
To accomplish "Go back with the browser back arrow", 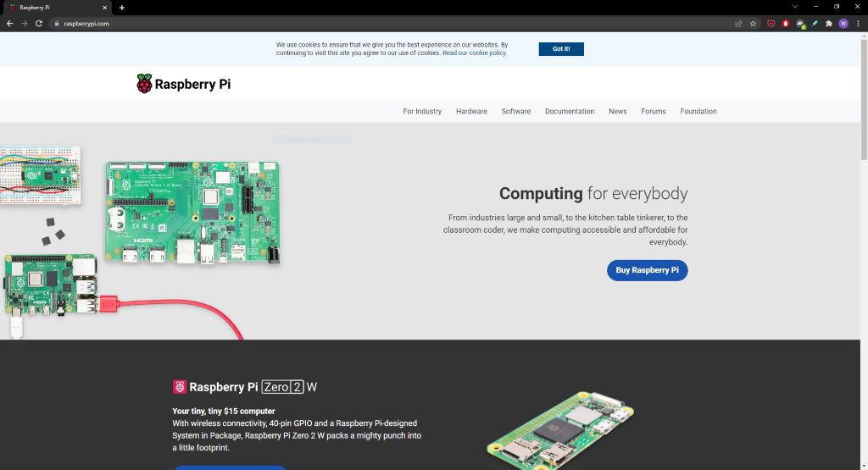I will pos(9,24).
